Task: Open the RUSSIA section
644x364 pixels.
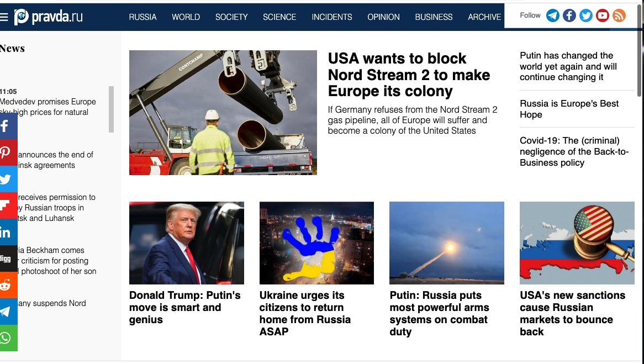Action: click(x=142, y=17)
